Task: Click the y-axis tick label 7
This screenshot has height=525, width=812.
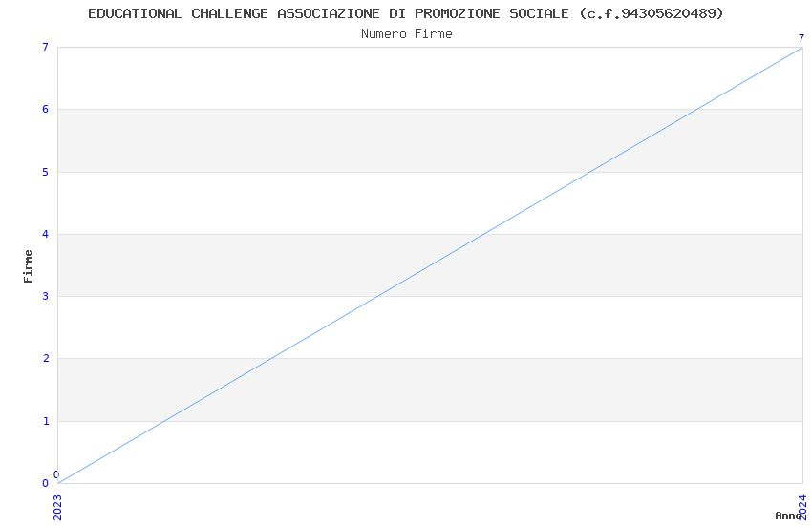Action: pos(45,47)
